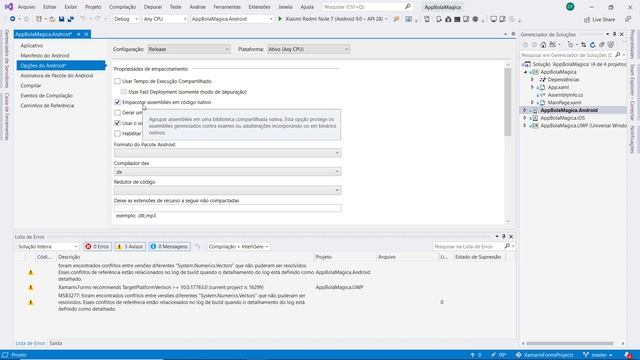
Task: Click the collapse all icon in Solution Explorer
Action: (602, 45)
